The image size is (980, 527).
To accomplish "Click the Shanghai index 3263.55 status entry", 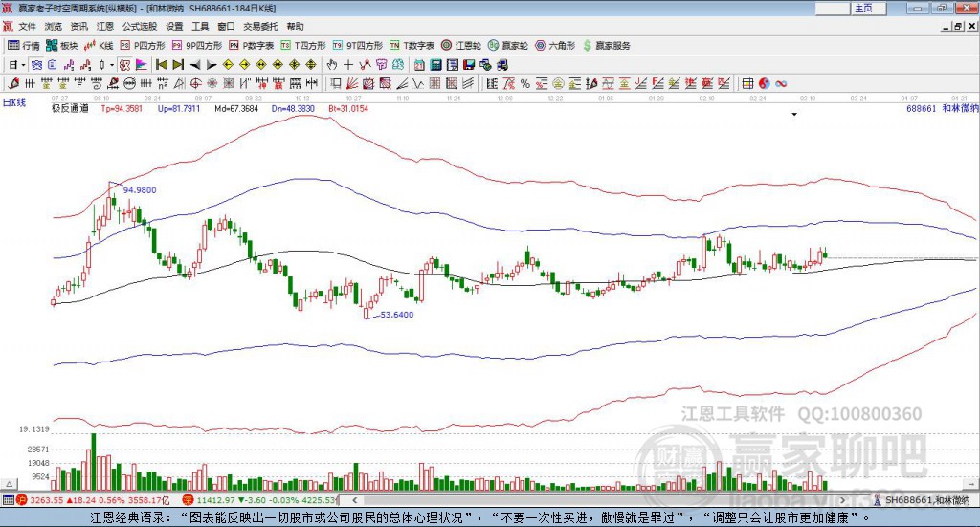I will [x=93, y=500].
